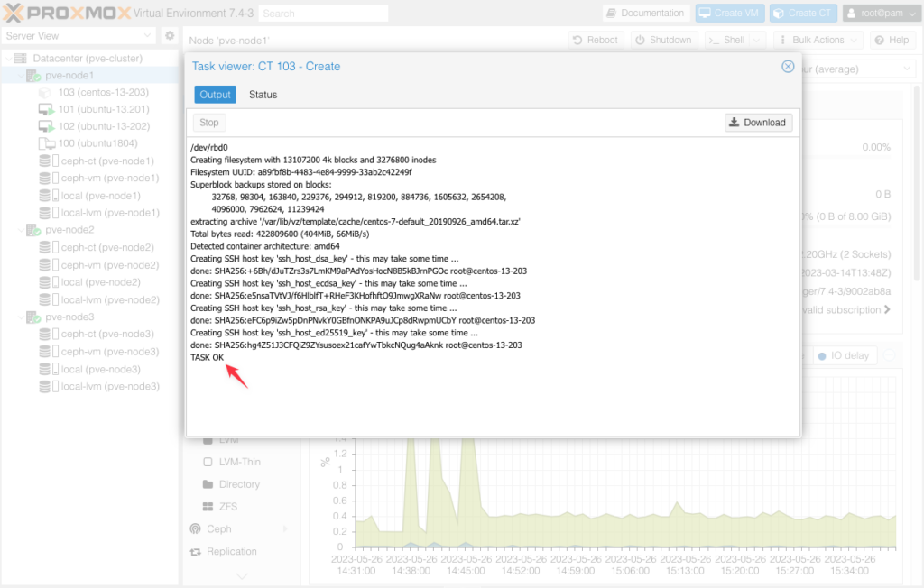Screen dimensions: 924x588
Task: Collapse the Datacenter tree node
Action: pyautogui.click(x=8, y=59)
